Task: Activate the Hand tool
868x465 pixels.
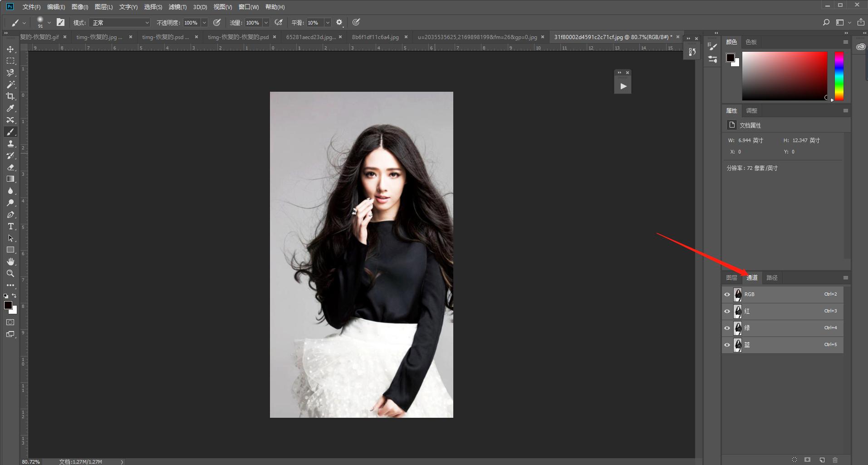Action: click(10, 262)
